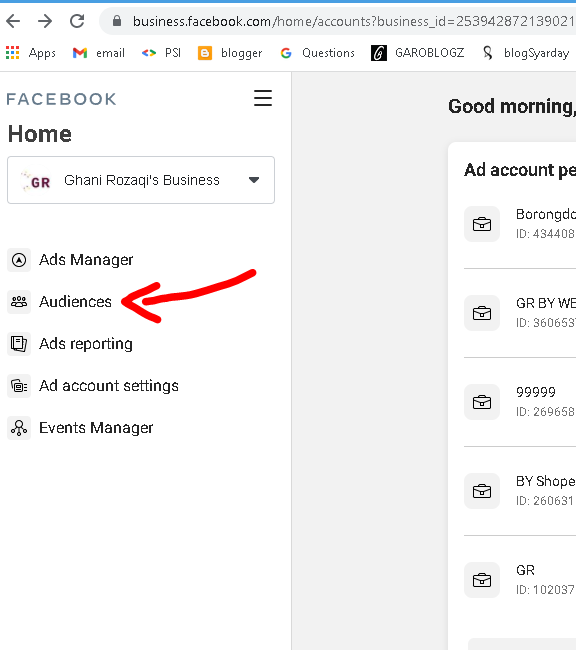Click briefcase icon for BY Shope account
Image resolution: width=576 pixels, height=650 pixels.
[x=482, y=491]
